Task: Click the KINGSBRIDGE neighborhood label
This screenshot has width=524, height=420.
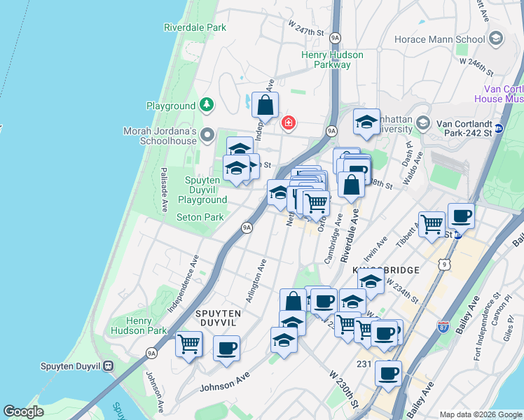Action: (386, 270)
